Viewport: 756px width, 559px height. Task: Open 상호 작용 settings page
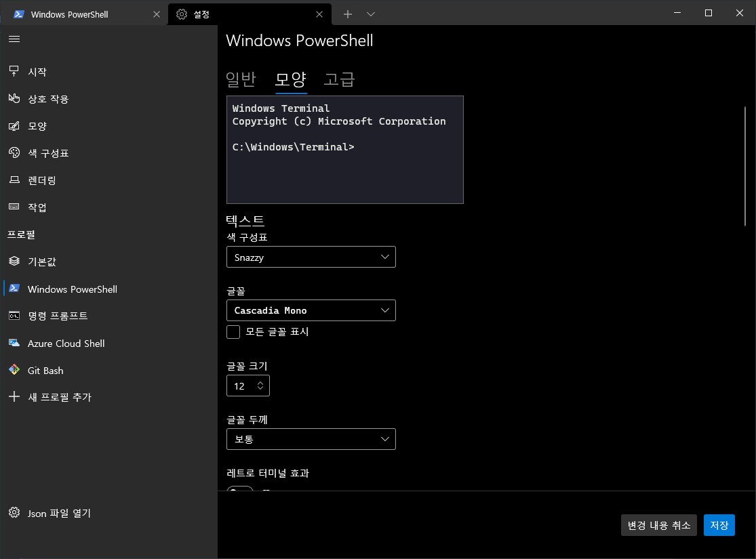[108, 99]
